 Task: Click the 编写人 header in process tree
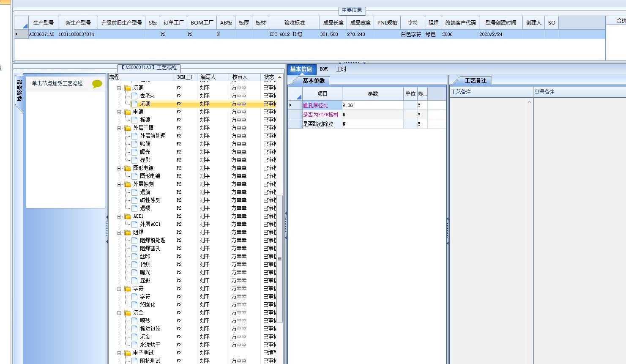[x=213, y=77]
